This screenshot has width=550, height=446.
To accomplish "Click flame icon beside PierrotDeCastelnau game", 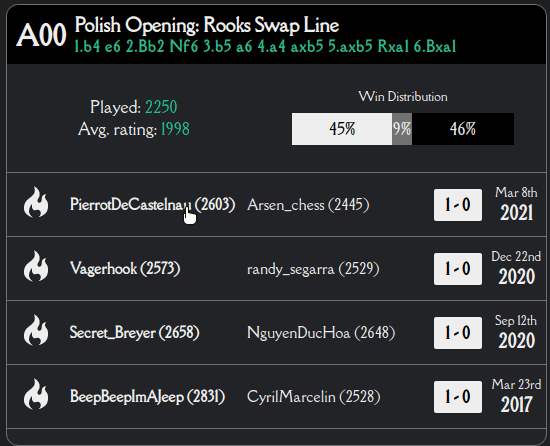I will 36,202.
